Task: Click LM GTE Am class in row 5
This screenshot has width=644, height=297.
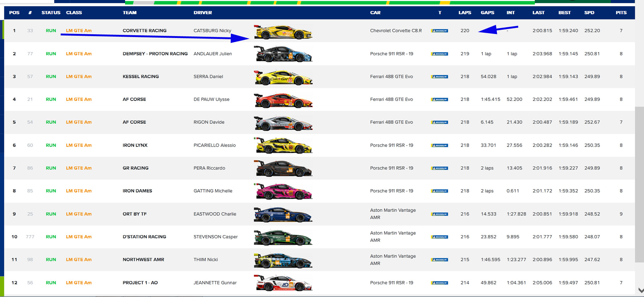Action: point(79,122)
